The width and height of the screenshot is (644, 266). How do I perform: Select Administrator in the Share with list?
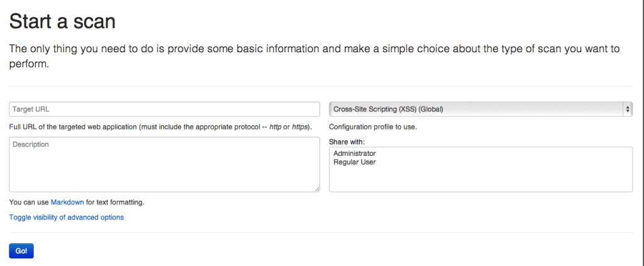pos(355,153)
